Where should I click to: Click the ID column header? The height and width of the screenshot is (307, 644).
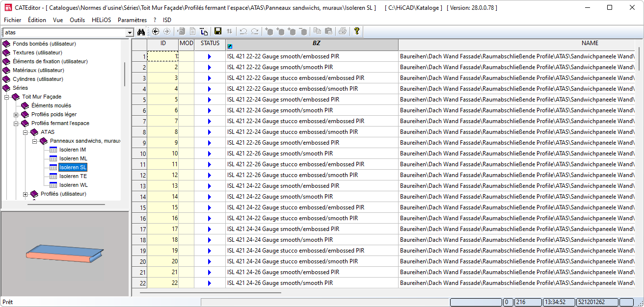pos(163,44)
